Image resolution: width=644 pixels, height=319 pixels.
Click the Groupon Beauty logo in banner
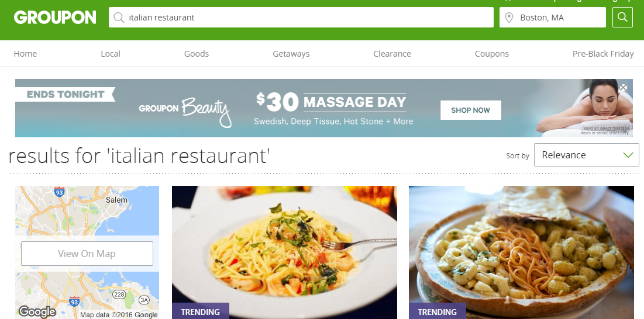click(x=185, y=111)
